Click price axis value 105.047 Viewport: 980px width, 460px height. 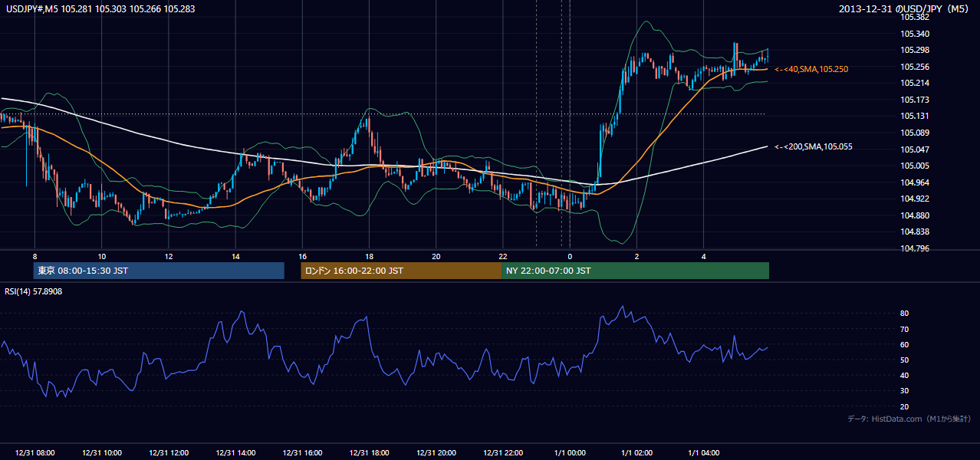(x=915, y=149)
